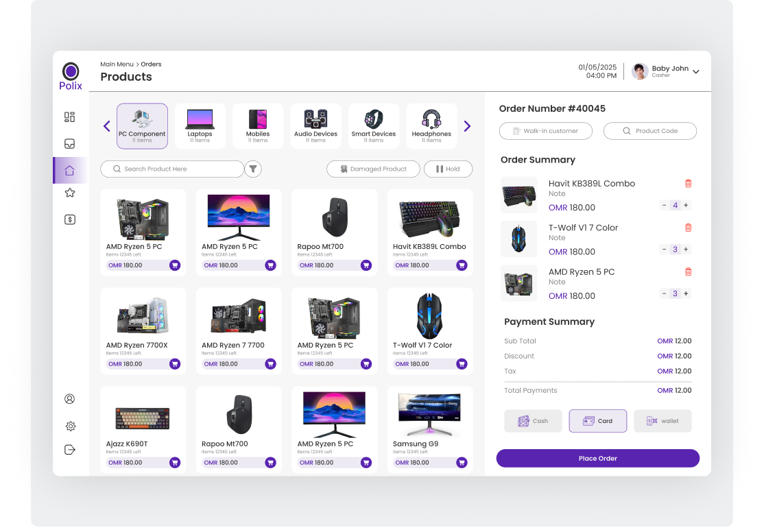Add AMD Ryzen 7 7700 to cart
Viewport: 764px width, 532px height.
(270, 364)
